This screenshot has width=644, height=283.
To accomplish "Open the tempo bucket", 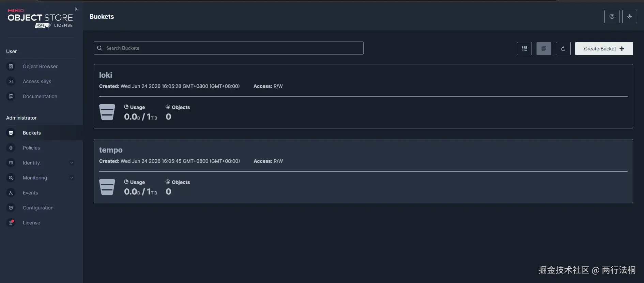I will [111, 150].
